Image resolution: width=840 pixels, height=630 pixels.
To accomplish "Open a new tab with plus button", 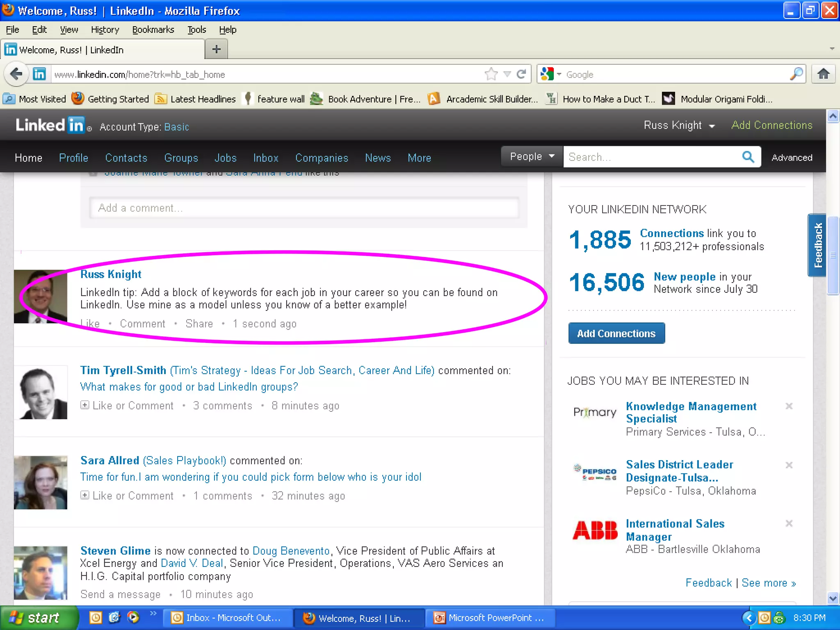I will coord(216,50).
